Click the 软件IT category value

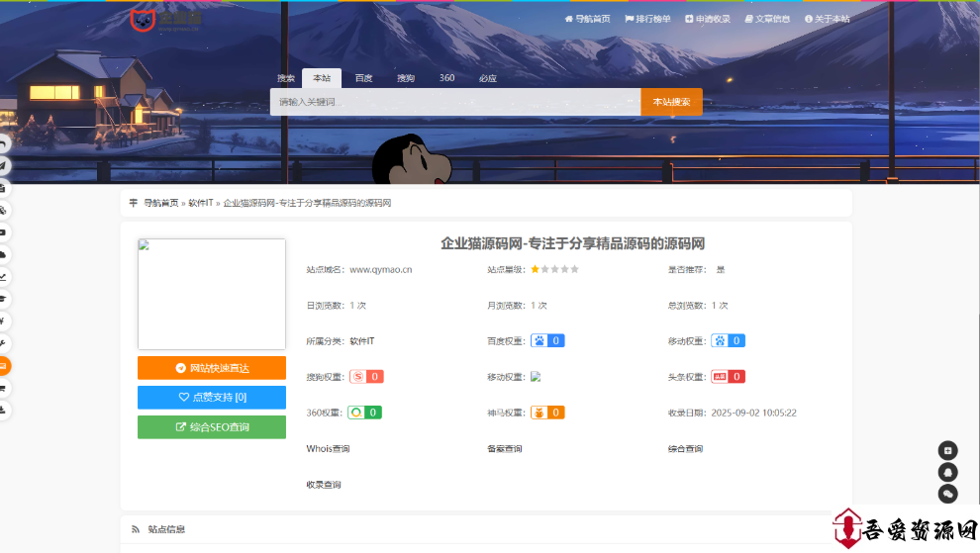pyautogui.click(x=362, y=341)
